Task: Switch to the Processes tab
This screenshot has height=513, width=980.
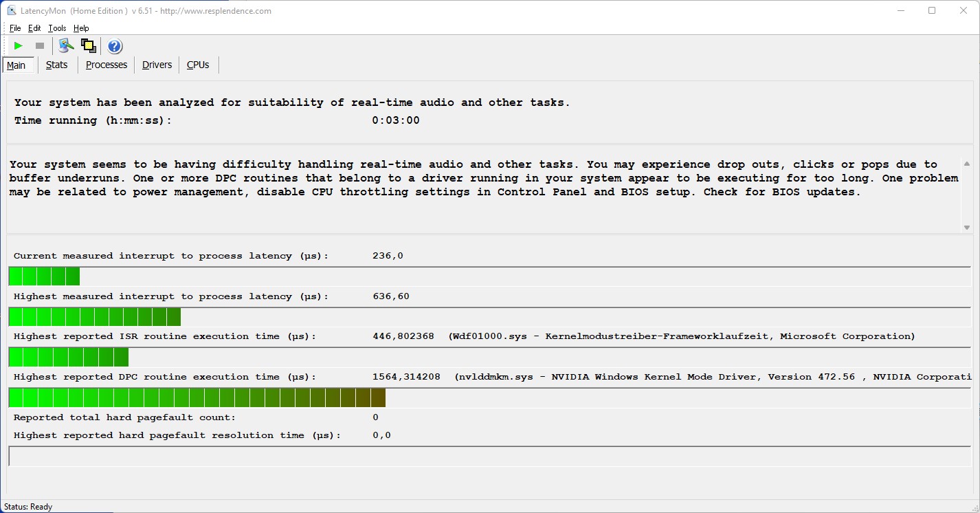Action: tap(107, 65)
